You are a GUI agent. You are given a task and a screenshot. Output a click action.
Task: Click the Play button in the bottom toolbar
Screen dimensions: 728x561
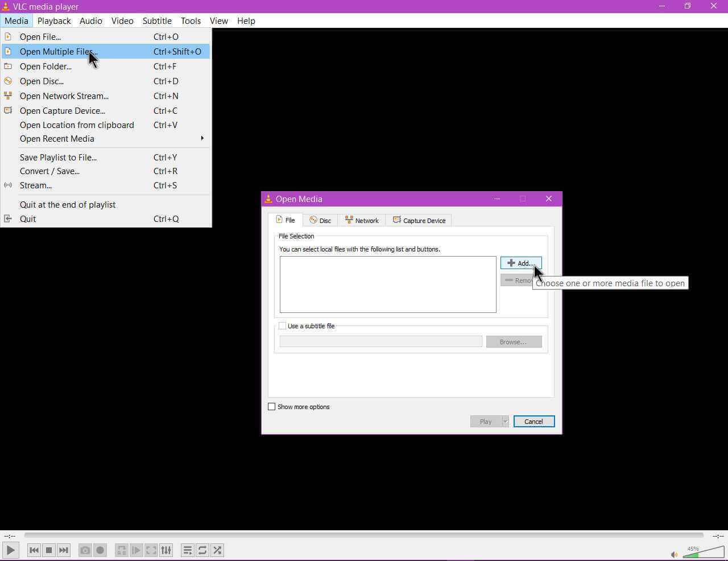(x=10, y=550)
